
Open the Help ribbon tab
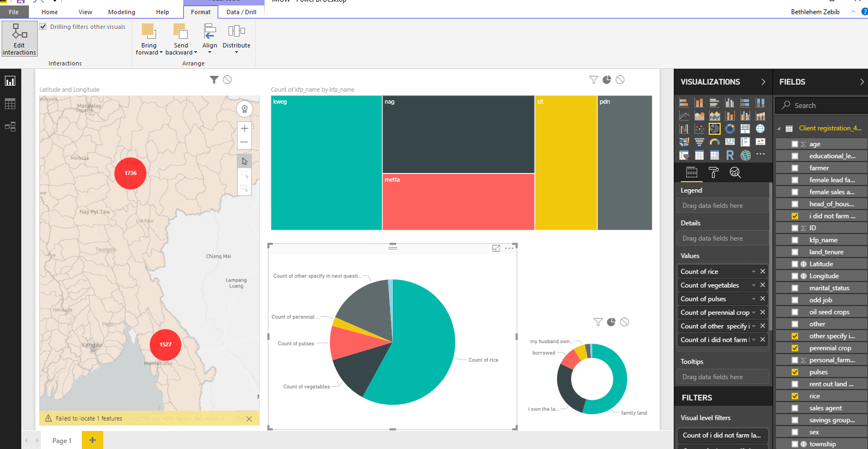click(163, 12)
